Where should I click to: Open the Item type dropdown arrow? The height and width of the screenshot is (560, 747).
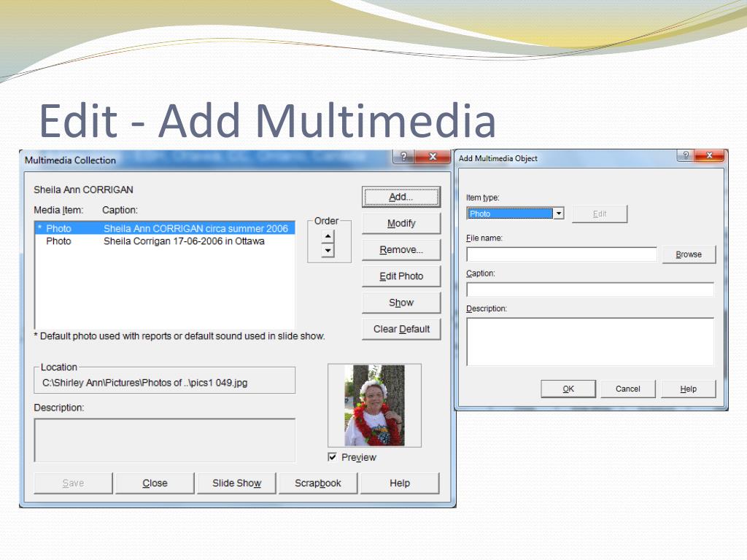click(558, 214)
